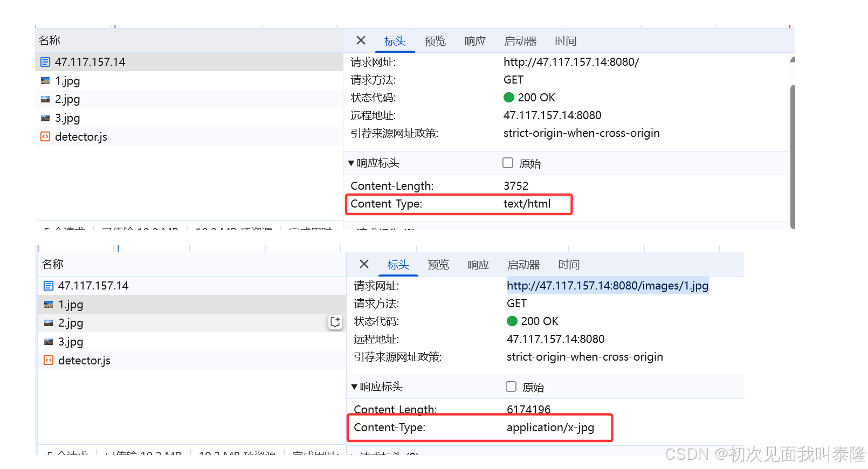The height and width of the screenshot is (469, 868).
Task: Click green status dot in top panel
Action: (x=509, y=98)
